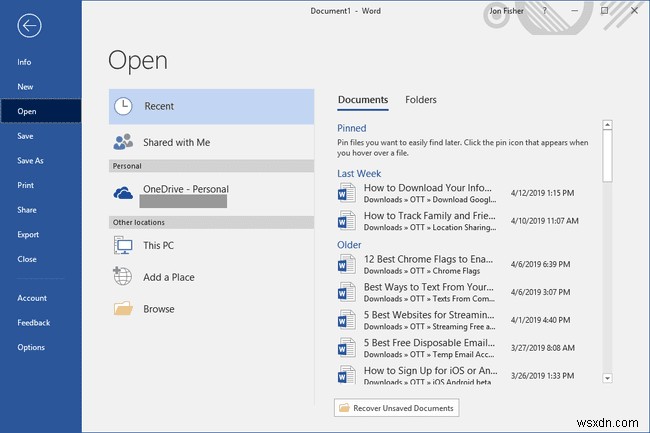Select the This PC computer icon
650x433 pixels.
pos(123,245)
